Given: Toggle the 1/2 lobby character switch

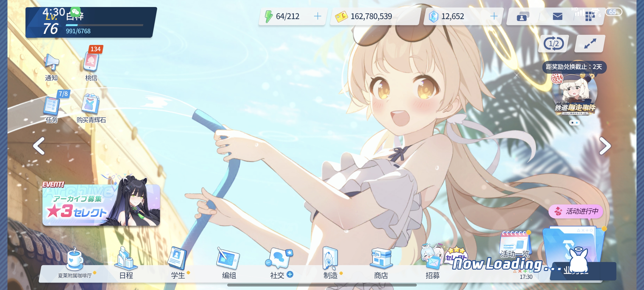Looking at the screenshot, I should 554,43.
